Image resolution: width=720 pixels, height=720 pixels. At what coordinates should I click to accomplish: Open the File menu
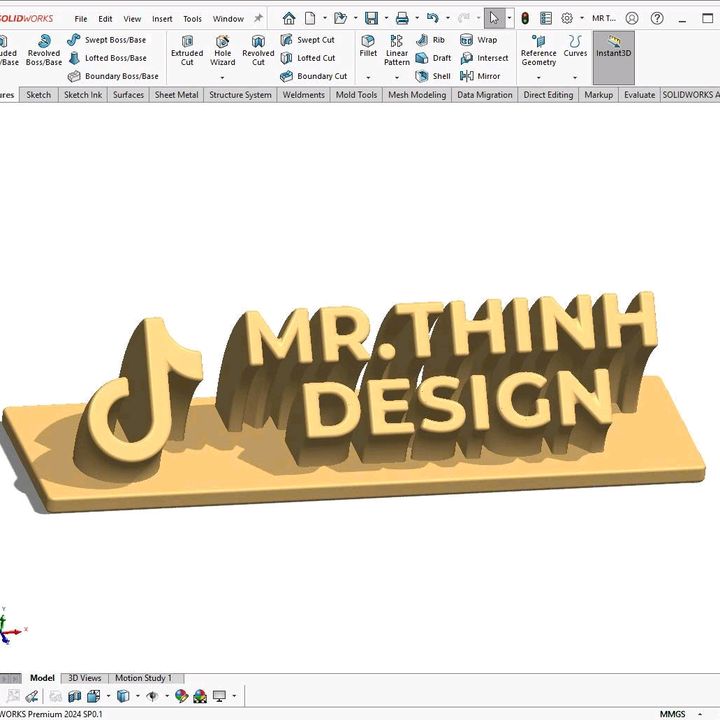click(x=81, y=19)
